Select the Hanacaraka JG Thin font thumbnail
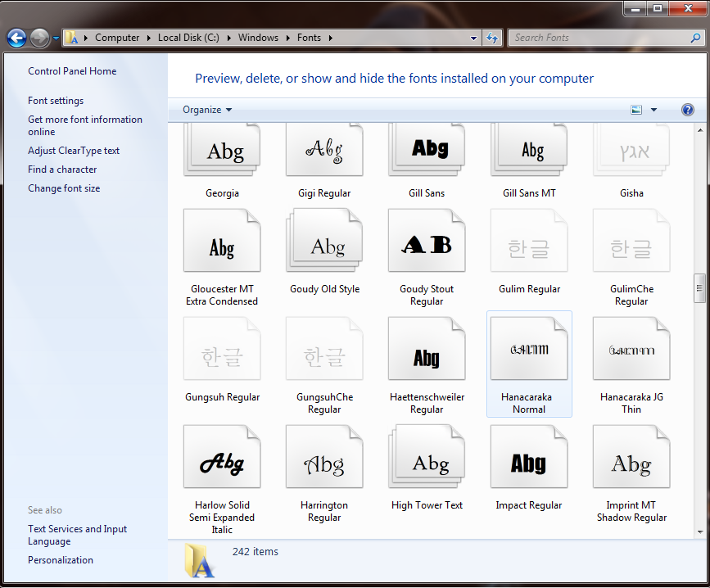710x588 pixels. (x=631, y=351)
